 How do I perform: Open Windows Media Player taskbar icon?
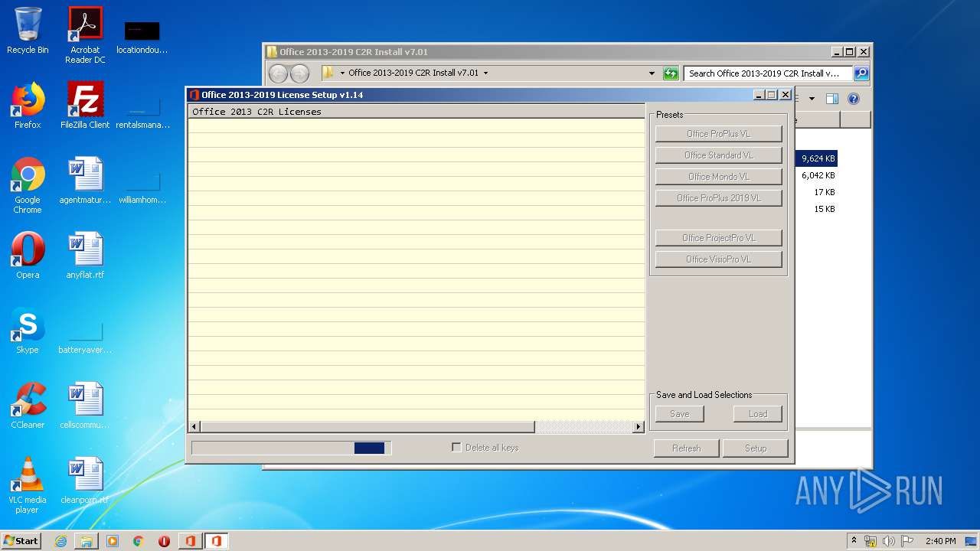click(x=113, y=541)
